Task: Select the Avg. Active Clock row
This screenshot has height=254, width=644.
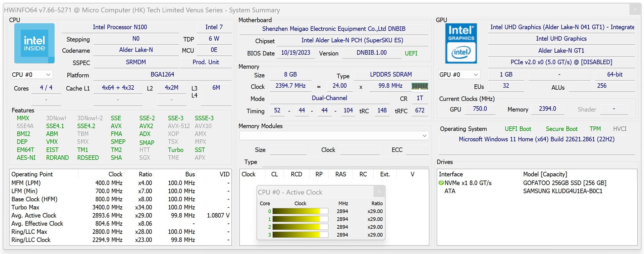Action: (120, 215)
